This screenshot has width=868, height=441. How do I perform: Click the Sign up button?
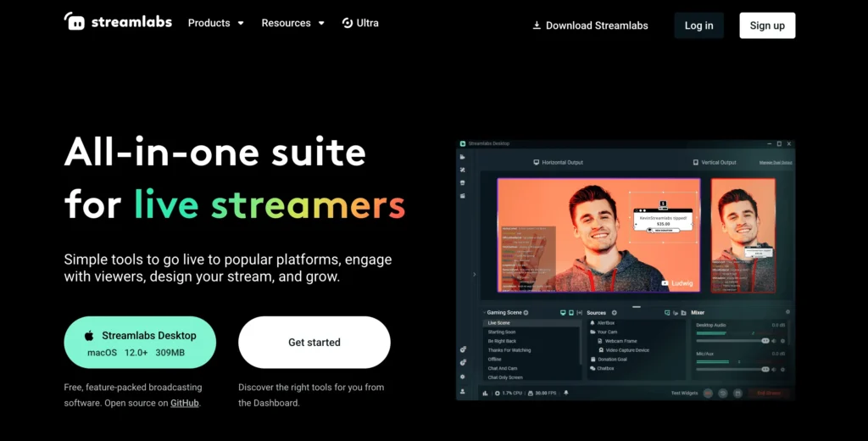click(767, 25)
